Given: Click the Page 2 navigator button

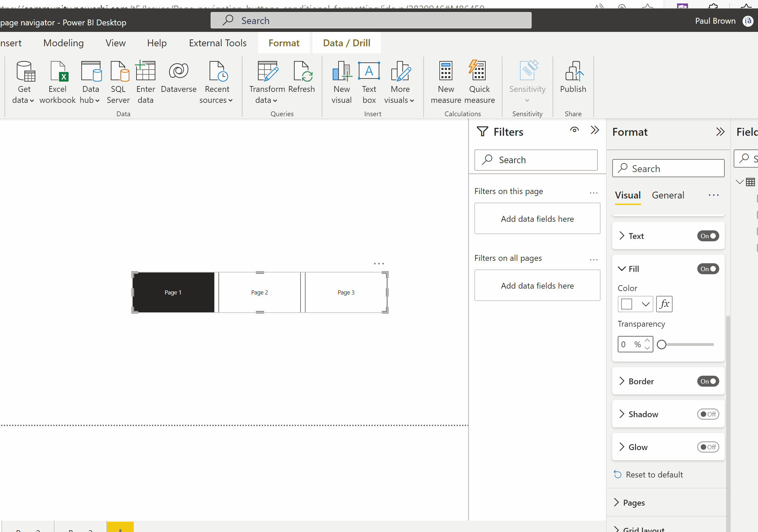Looking at the screenshot, I should [260, 292].
